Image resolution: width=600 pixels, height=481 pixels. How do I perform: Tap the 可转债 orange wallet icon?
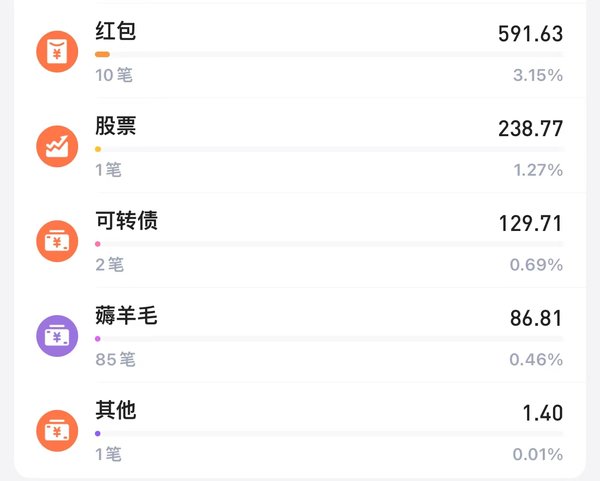tap(57, 241)
